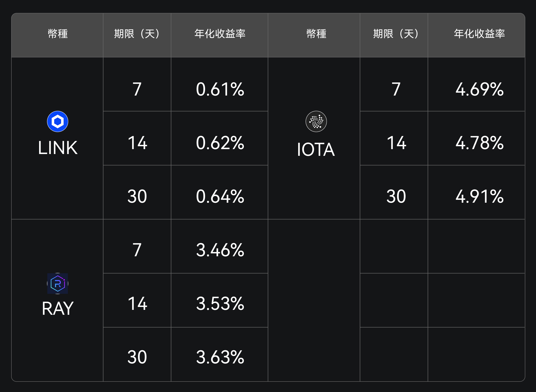Click the 年化收益率 header above 0.61%

point(220,34)
